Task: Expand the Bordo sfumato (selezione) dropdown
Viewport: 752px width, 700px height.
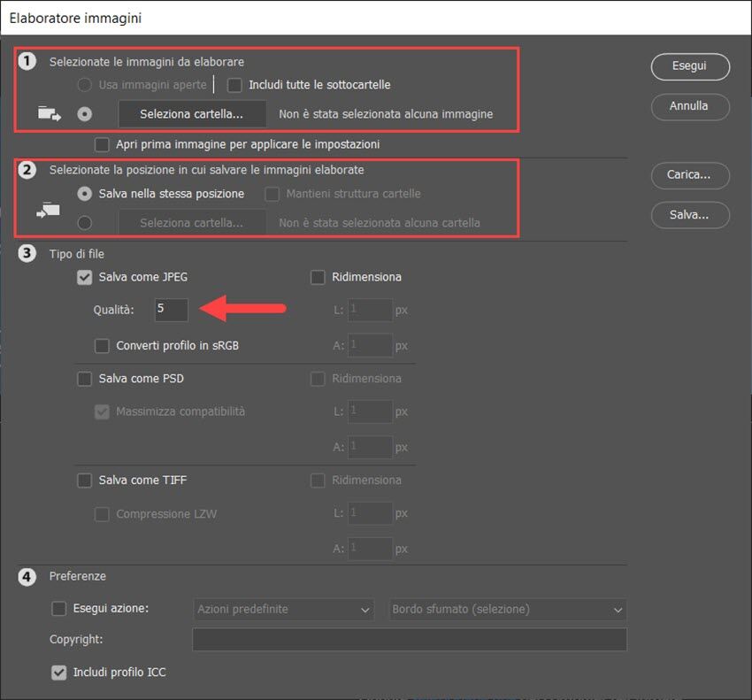Action: [x=507, y=609]
